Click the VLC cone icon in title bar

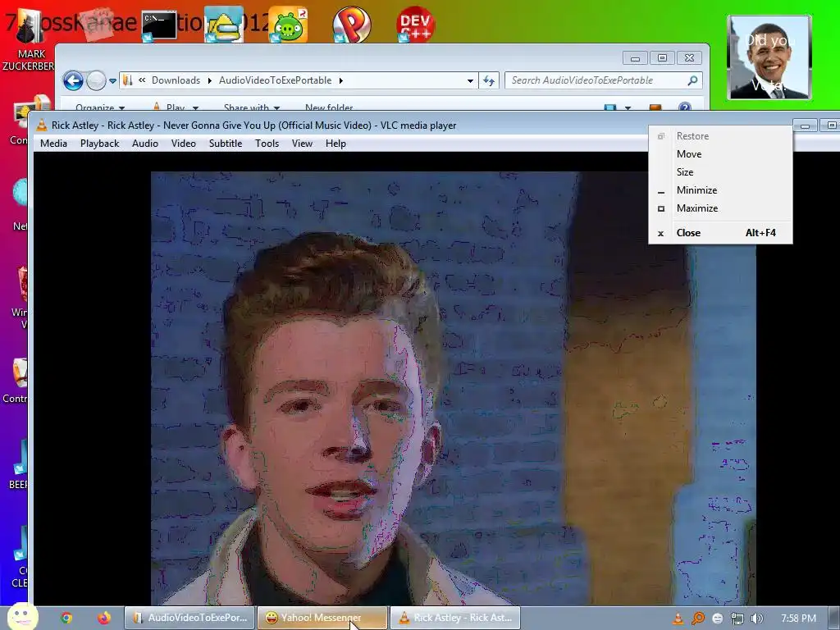point(41,126)
